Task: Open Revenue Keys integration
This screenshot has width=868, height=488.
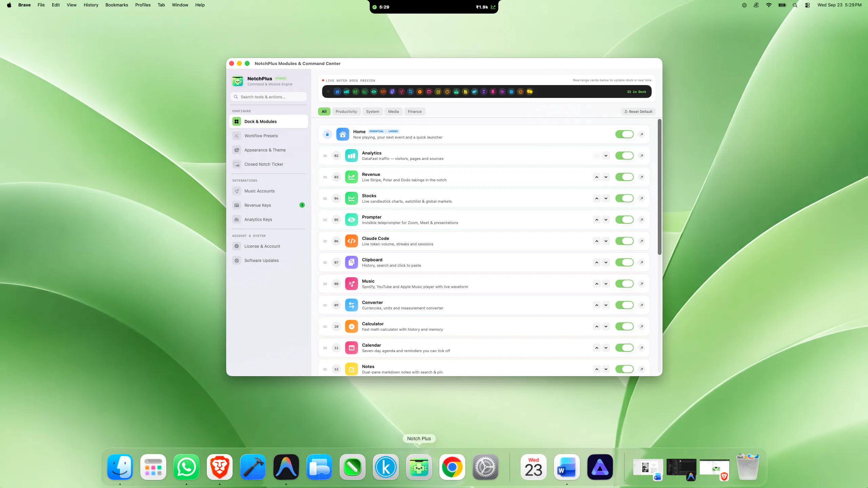Action: (x=269, y=205)
